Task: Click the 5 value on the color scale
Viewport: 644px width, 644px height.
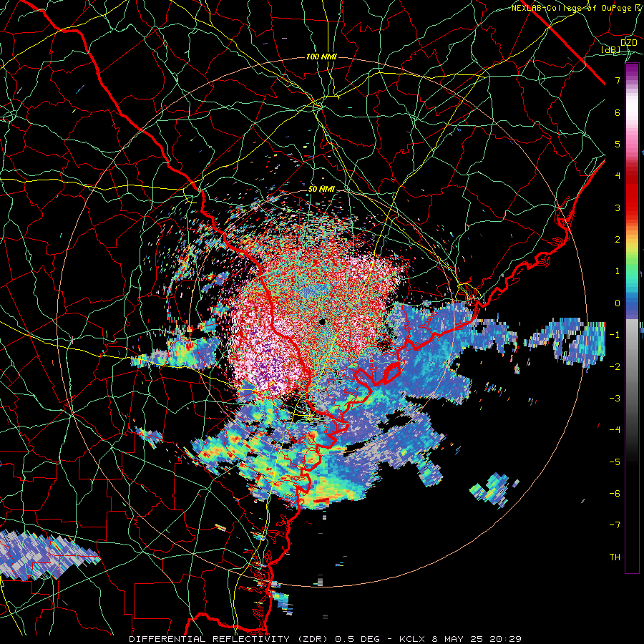Action: point(618,144)
